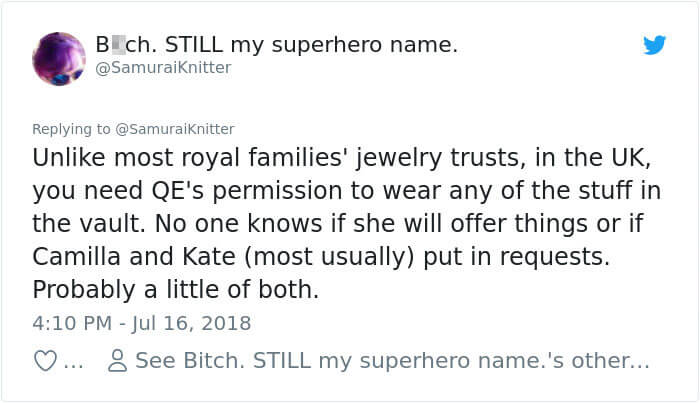The height and width of the screenshot is (403, 700).
Task: Open the Twitter bird logo
Action: 654,45
